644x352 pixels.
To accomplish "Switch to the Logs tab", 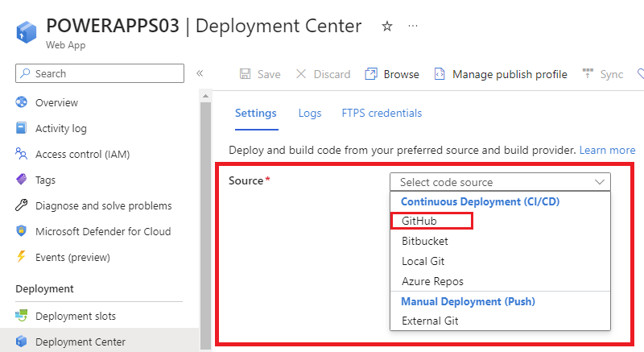I will (x=309, y=114).
